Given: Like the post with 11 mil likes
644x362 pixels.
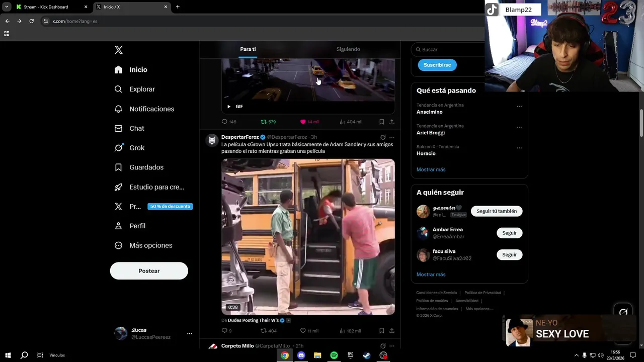Looking at the screenshot, I should [x=309, y=331].
